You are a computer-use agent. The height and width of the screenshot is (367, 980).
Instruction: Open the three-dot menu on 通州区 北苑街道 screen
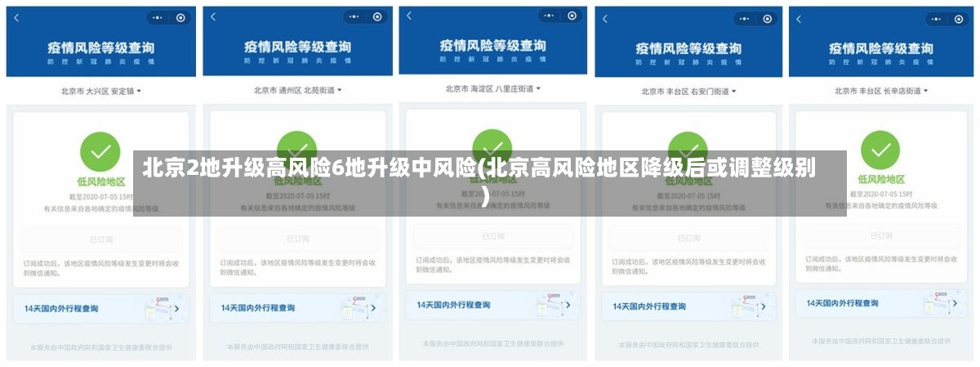pos(354,17)
